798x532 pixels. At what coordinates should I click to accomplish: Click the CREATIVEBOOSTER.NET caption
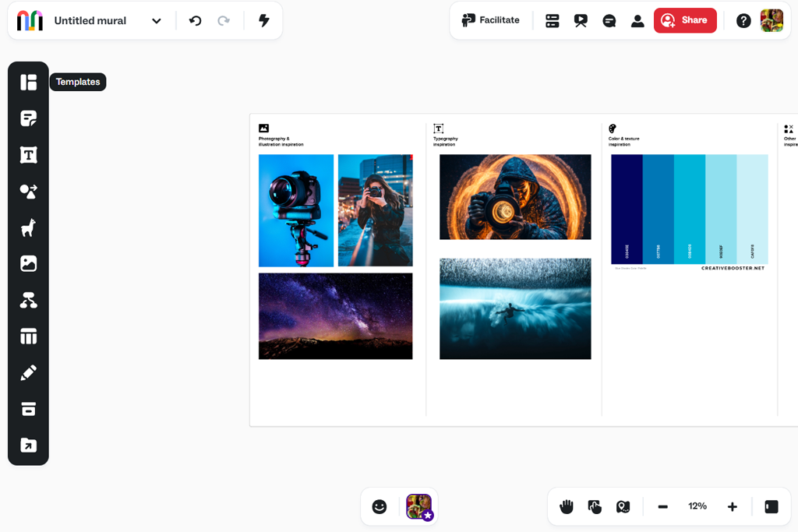pyautogui.click(x=733, y=268)
